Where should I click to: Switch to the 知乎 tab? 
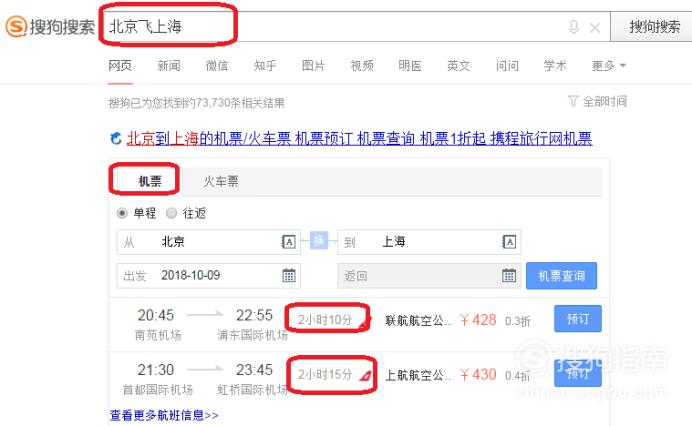(x=265, y=66)
